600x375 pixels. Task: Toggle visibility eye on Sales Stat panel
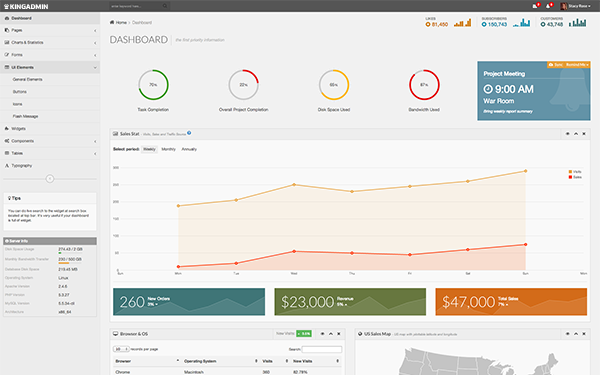coord(567,134)
